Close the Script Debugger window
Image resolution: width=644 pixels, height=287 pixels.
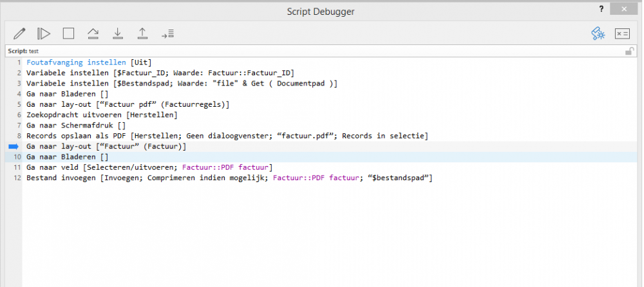[x=624, y=8]
